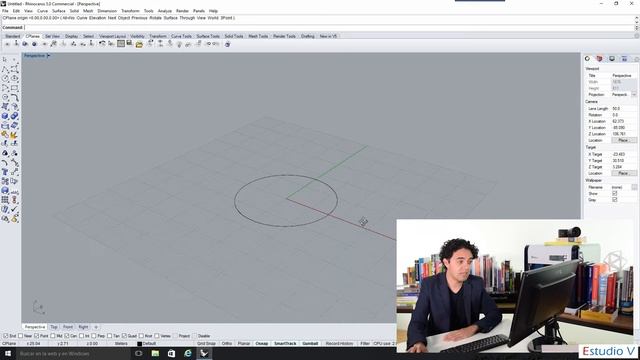640x360 pixels.
Task: Open the Analyze menu
Action: coord(164,11)
